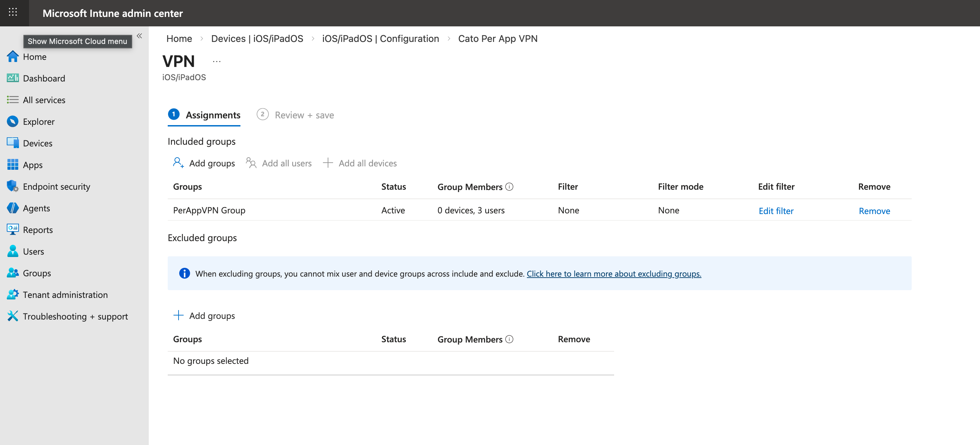The width and height of the screenshot is (980, 445).
Task: Select the PerAppVPN Group name cell
Action: point(209,210)
